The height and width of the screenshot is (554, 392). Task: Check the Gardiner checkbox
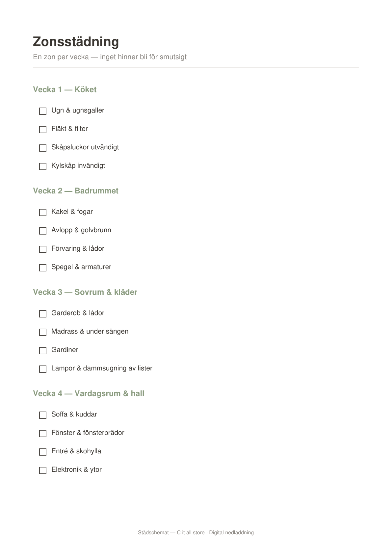point(43,351)
